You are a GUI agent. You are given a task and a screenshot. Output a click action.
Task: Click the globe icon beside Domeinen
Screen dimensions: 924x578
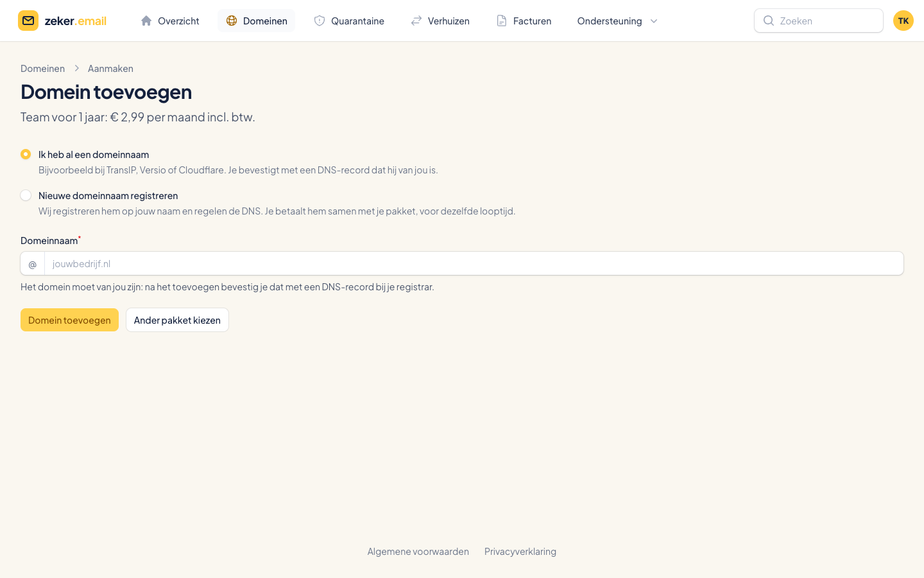(x=232, y=21)
